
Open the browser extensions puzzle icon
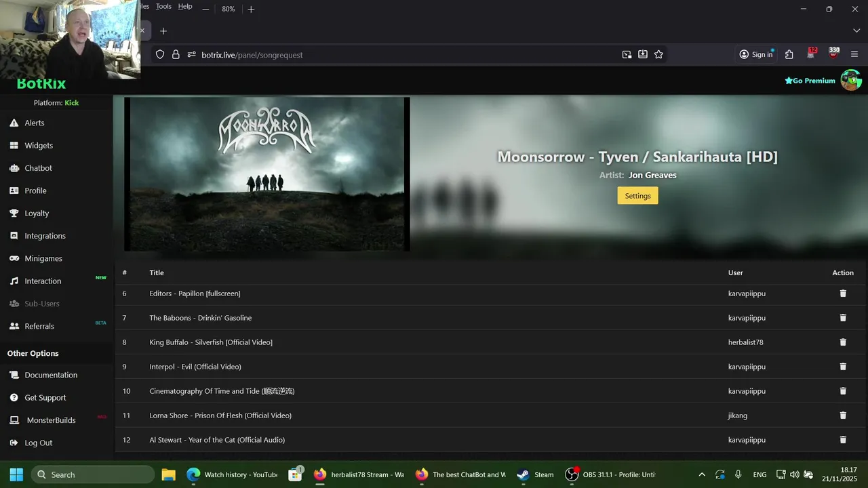(789, 54)
